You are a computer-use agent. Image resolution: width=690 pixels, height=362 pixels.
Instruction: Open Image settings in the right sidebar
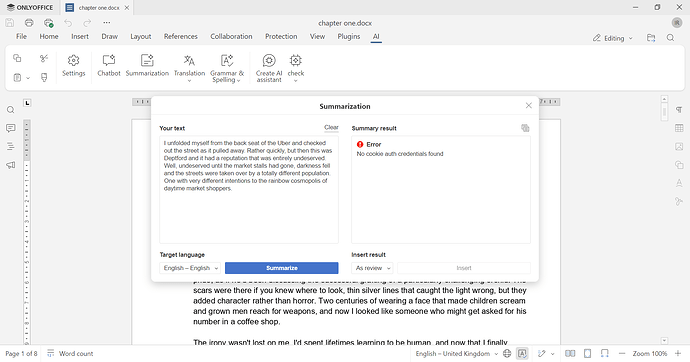coord(679,146)
